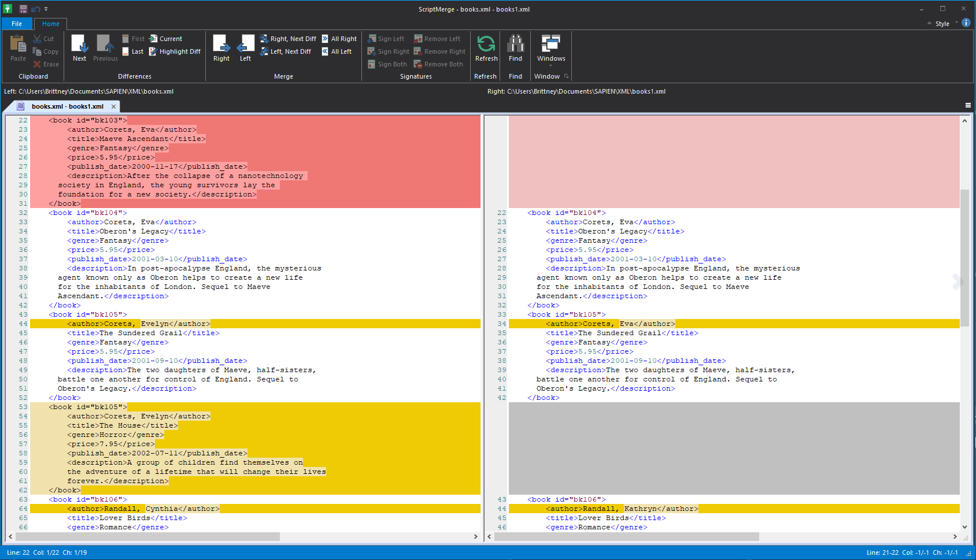The width and height of the screenshot is (976, 560).
Task: Refresh the file comparison
Action: [x=486, y=48]
